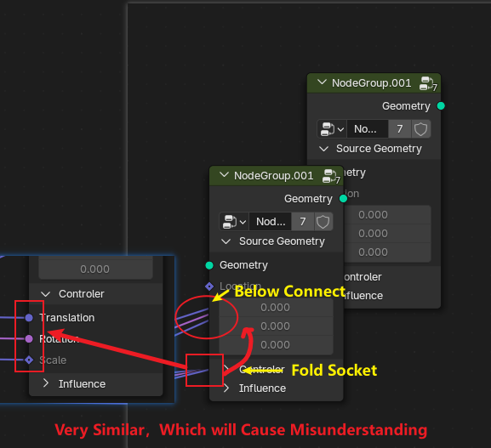Screen dimensions: 491x448
Task: Expand folded Controler panel in front node
Action: pyautogui.click(x=226, y=369)
